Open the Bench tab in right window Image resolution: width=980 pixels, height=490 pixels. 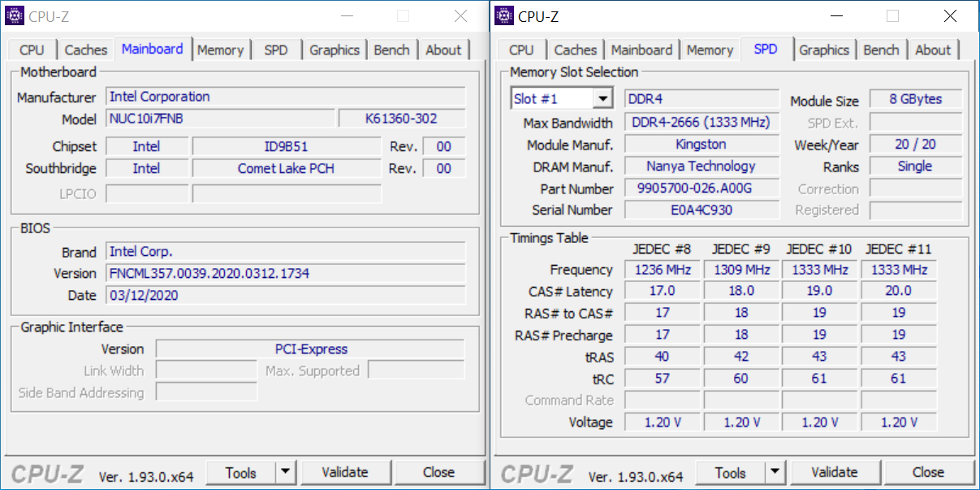click(881, 50)
